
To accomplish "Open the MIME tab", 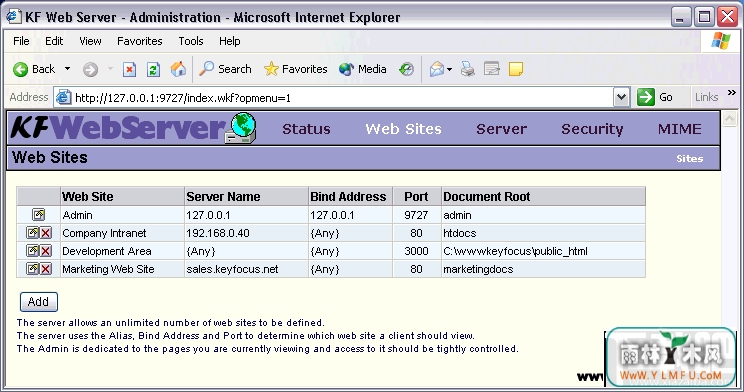I will (679, 129).
